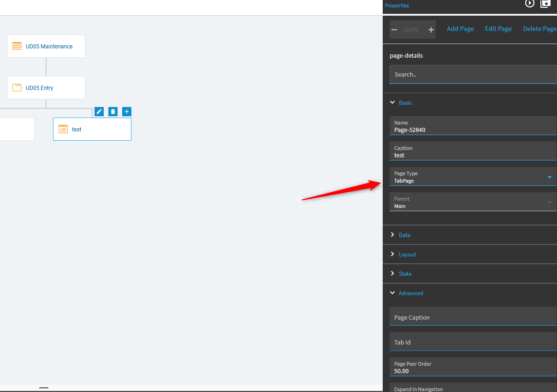Click the pencil edit icon above test node
Viewport: 557px width, 392px height.
click(x=99, y=112)
